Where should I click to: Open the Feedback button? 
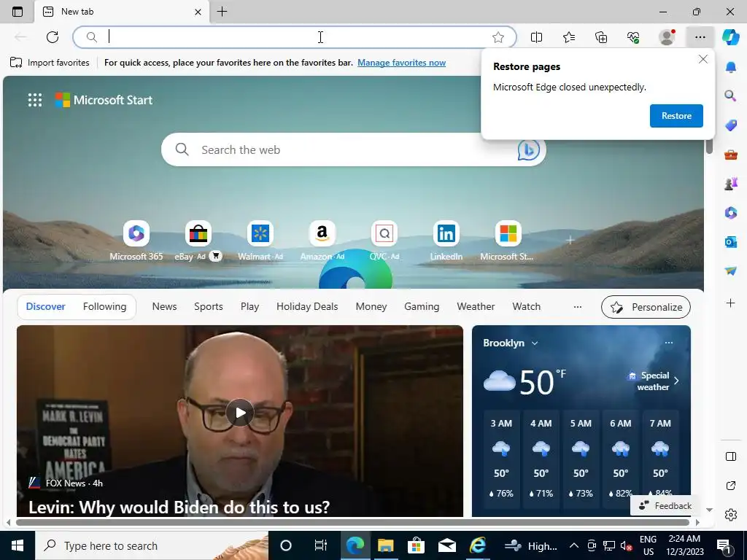tap(665, 506)
